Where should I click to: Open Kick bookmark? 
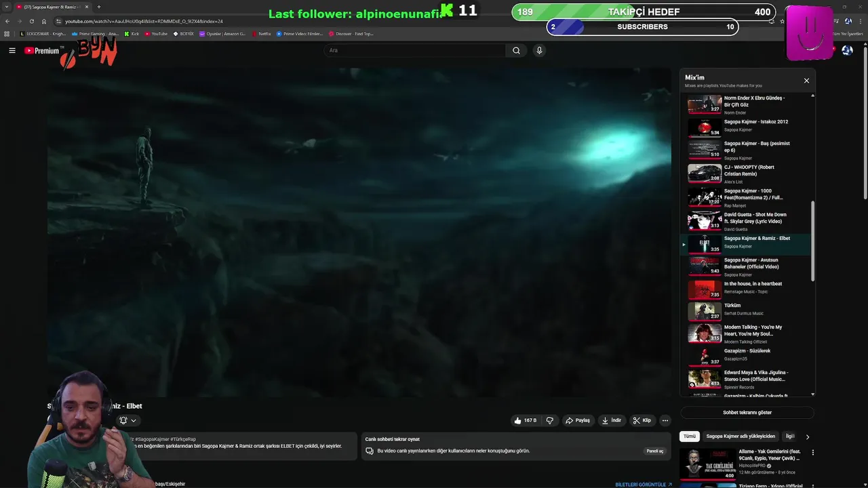pyautogui.click(x=132, y=34)
